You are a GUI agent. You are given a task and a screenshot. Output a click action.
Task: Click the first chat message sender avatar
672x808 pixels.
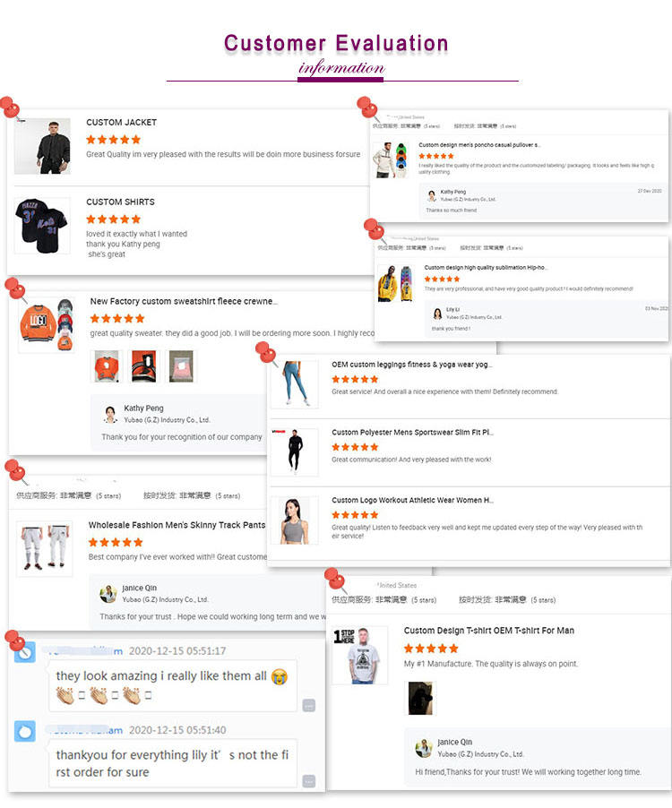pyautogui.click(x=25, y=652)
